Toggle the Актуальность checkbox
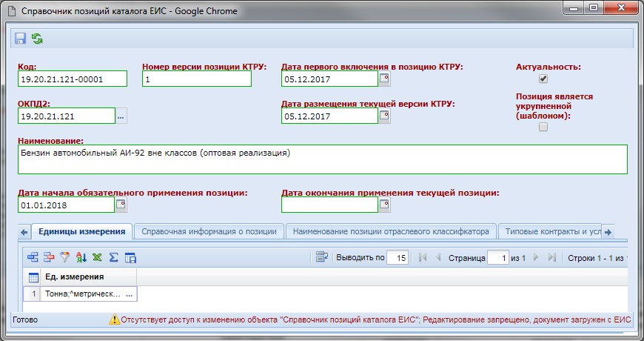The image size is (644, 341). pos(543,79)
